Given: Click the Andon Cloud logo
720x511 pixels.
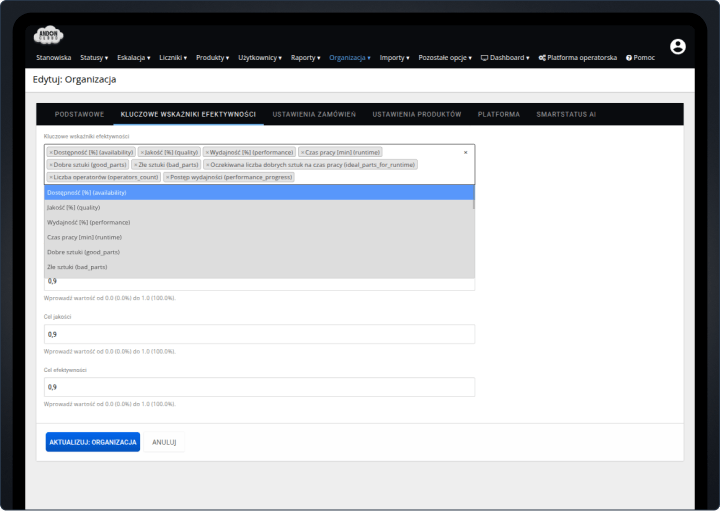Looking at the screenshot, I should pyautogui.click(x=48, y=37).
